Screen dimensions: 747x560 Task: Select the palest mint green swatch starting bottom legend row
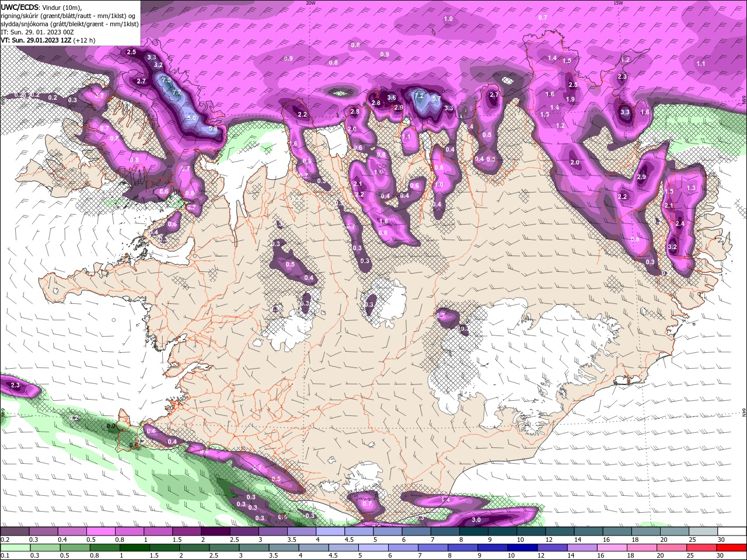15,548
